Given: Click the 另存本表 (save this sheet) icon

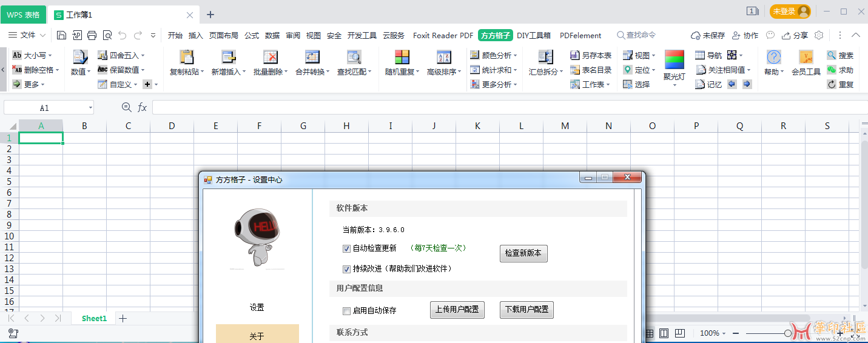Looking at the screenshot, I should pyautogui.click(x=575, y=55).
